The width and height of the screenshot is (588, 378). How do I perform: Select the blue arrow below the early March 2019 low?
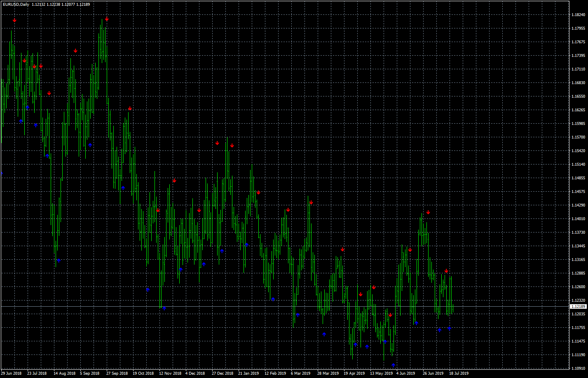point(298,315)
